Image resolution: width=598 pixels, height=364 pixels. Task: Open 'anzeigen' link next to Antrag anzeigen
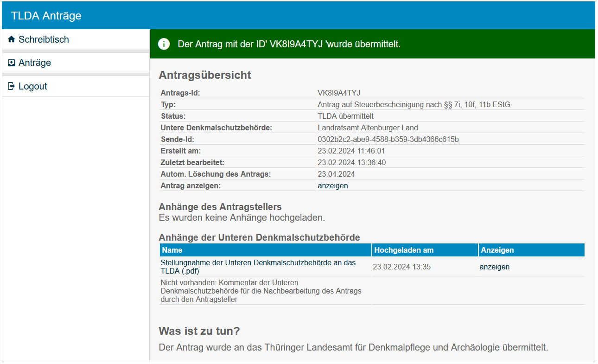[332, 186]
